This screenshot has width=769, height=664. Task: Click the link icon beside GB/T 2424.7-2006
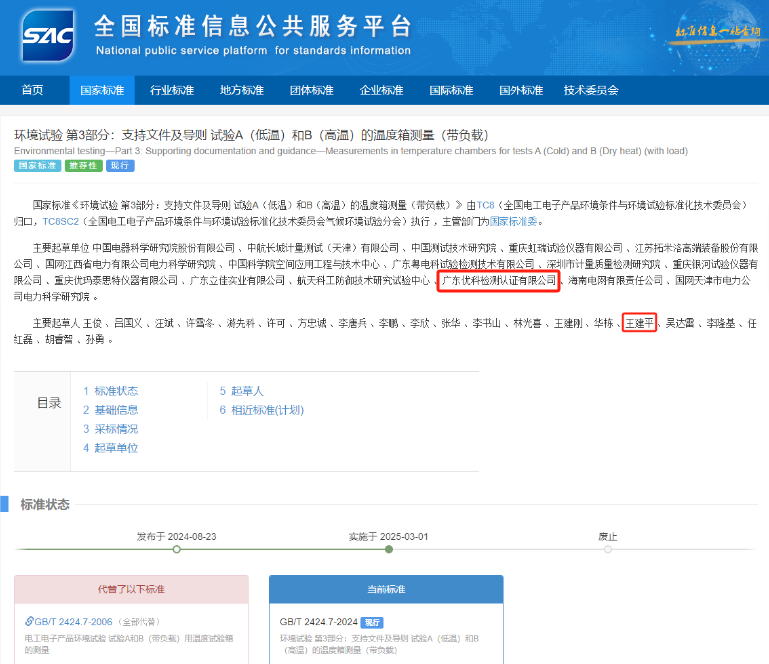pos(29,621)
